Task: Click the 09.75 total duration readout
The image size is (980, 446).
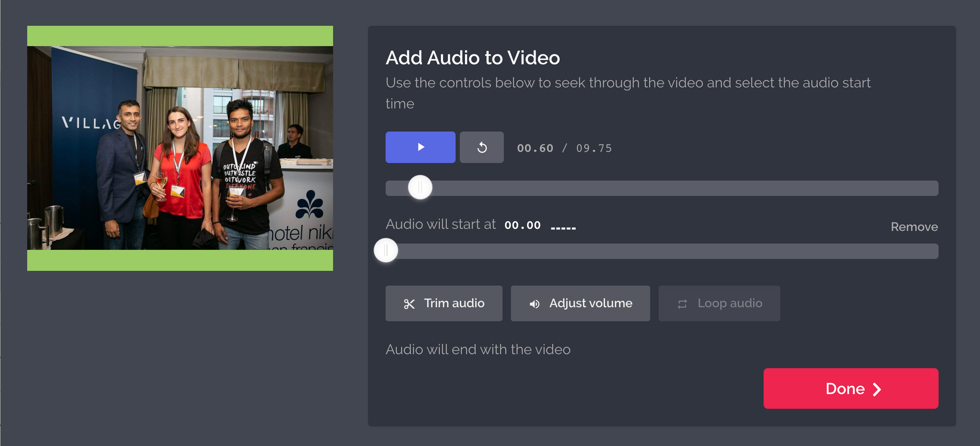Action: click(x=594, y=148)
